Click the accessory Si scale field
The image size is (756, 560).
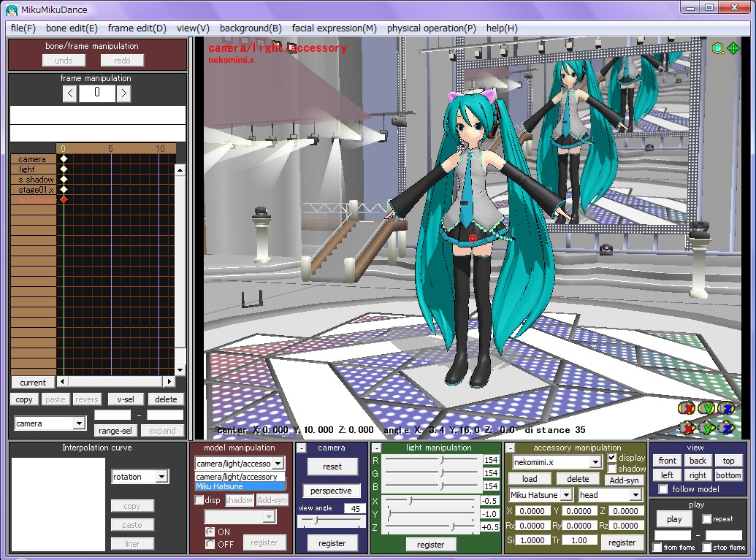pyautogui.click(x=532, y=540)
